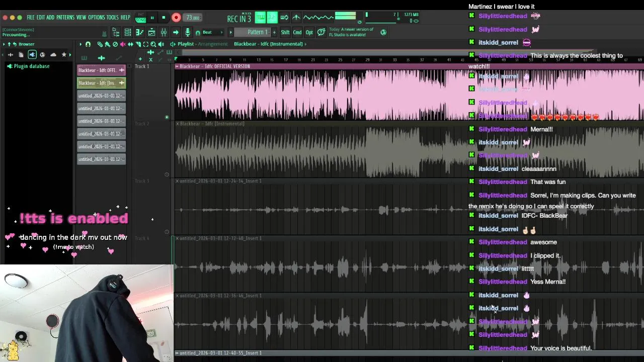Open the TOOLS menu
The width and height of the screenshot is (644, 362).
[113, 17]
